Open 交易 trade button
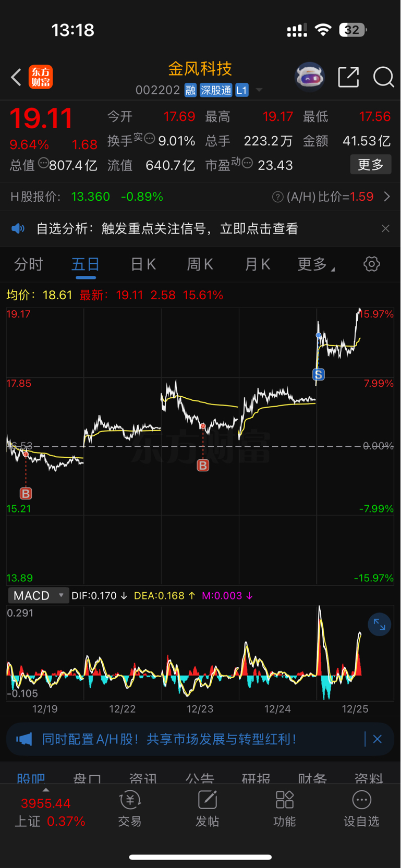Screen dimensions: 401x868 [130, 809]
